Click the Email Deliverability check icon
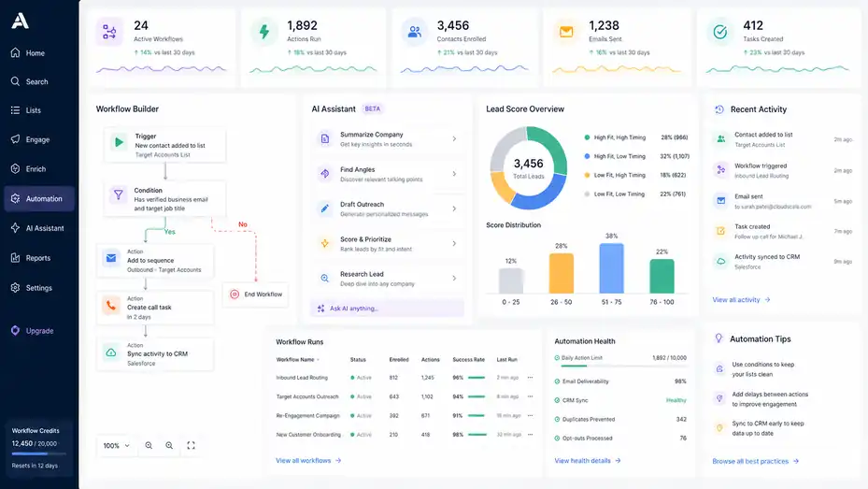 pyautogui.click(x=557, y=381)
